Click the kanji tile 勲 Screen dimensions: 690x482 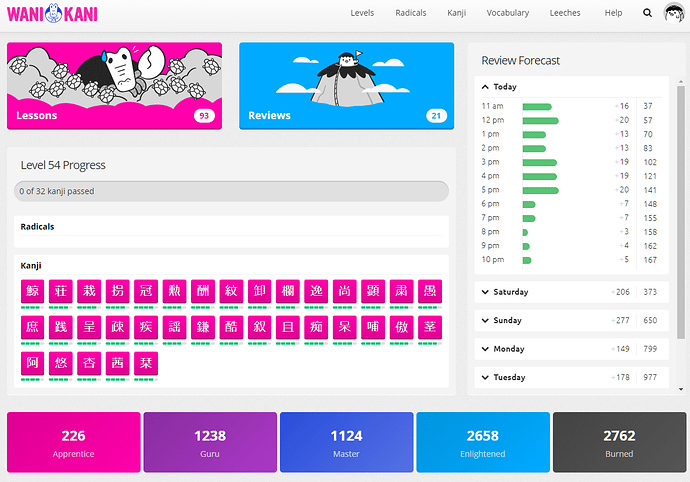[x=174, y=291]
